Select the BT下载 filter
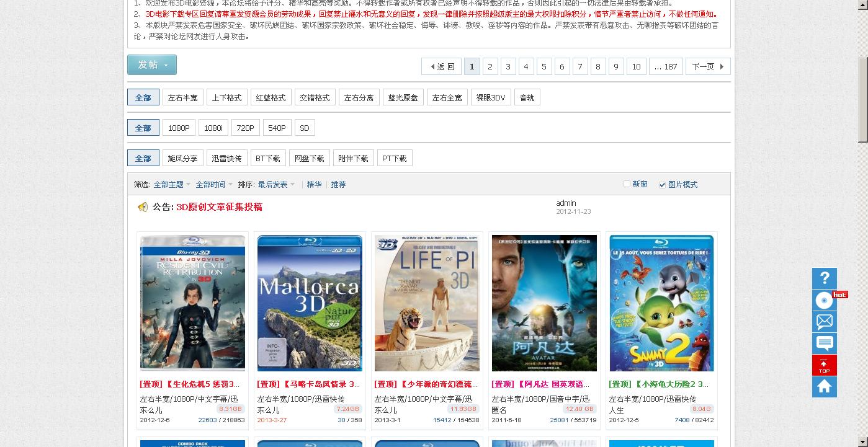The height and width of the screenshot is (447, 868). [x=268, y=158]
